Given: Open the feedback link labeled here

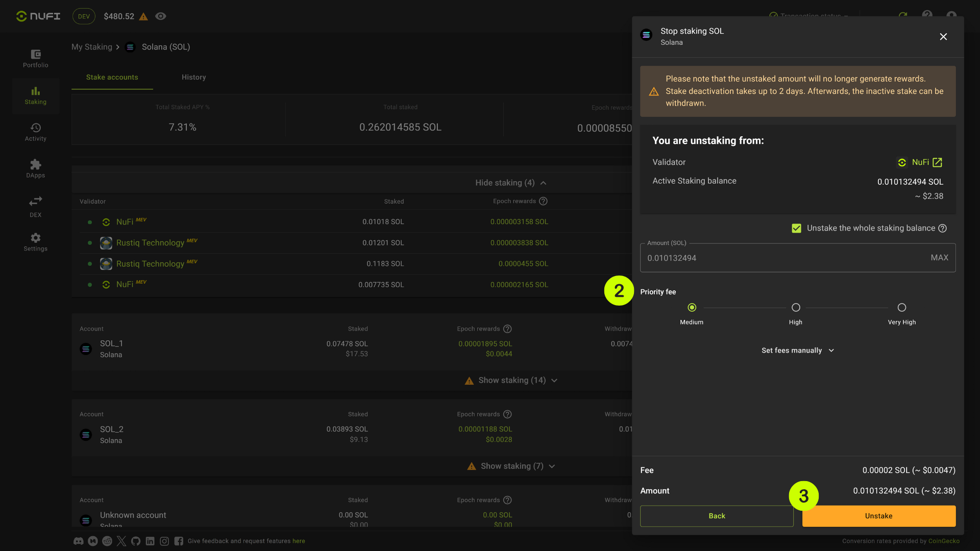Looking at the screenshot, I should coord(299,541).
